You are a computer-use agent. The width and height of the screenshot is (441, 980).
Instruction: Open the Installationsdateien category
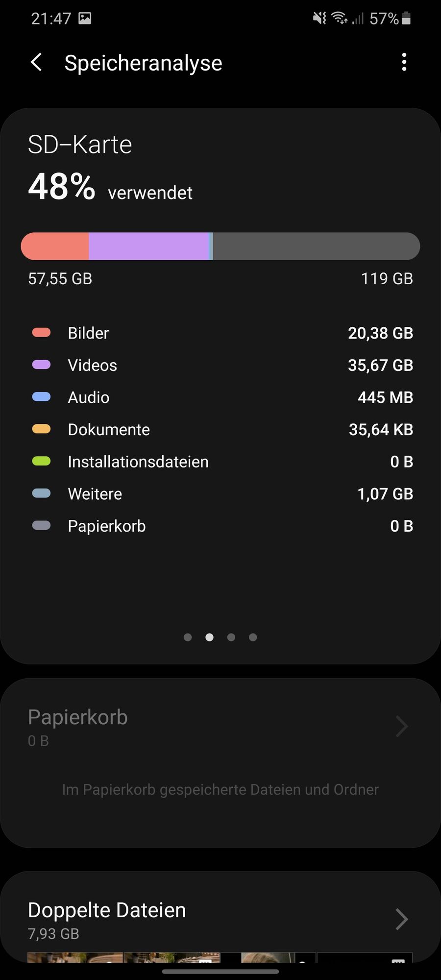click(138, 462)
